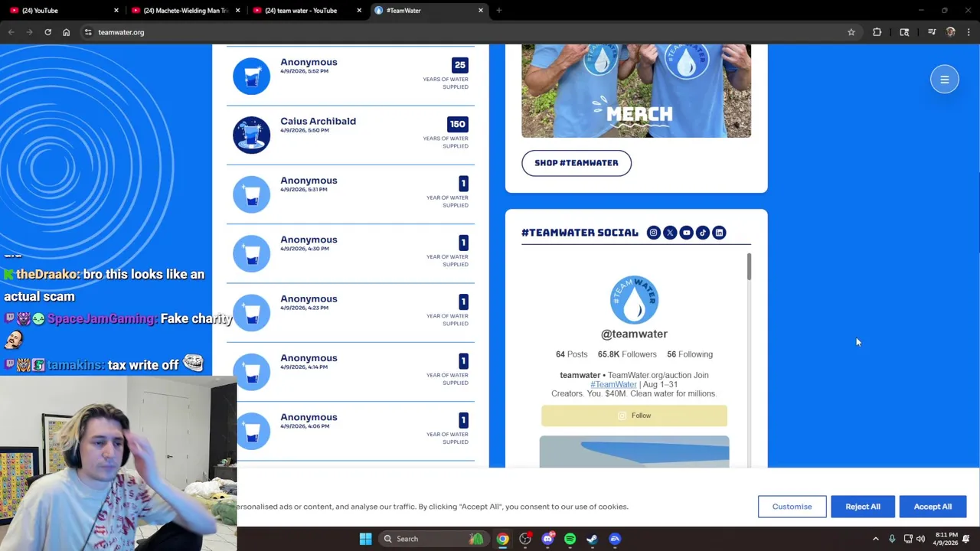Switch to the Machete-Wielding Man tab
This screenshot has height=551, width=980.
[x=187, y=11]
